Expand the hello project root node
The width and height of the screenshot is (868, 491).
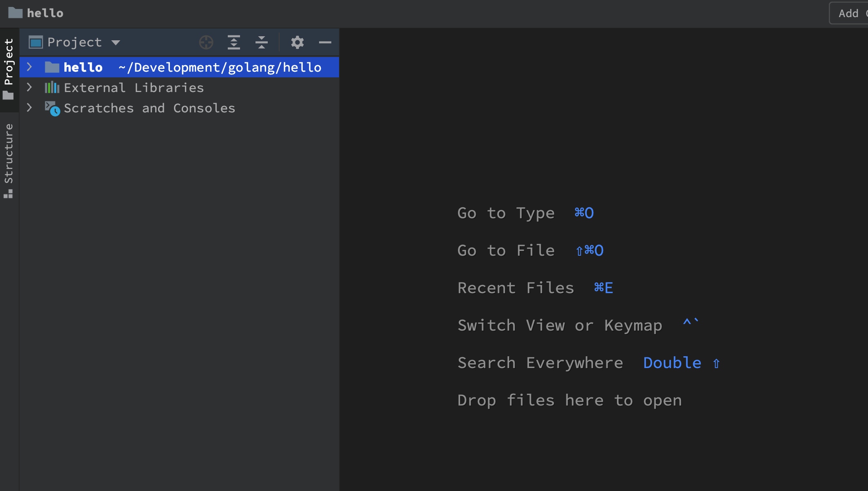pyautogui.click(x=29, y=67)
